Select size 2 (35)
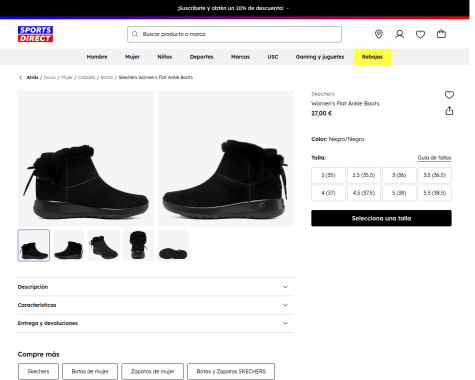 click(328, 175)
